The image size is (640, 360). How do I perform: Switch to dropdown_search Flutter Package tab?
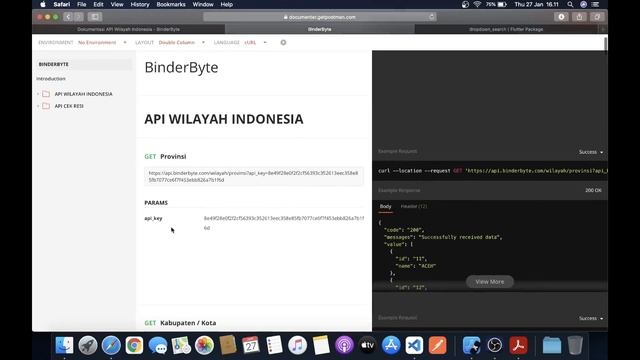[x=506, y=29]
